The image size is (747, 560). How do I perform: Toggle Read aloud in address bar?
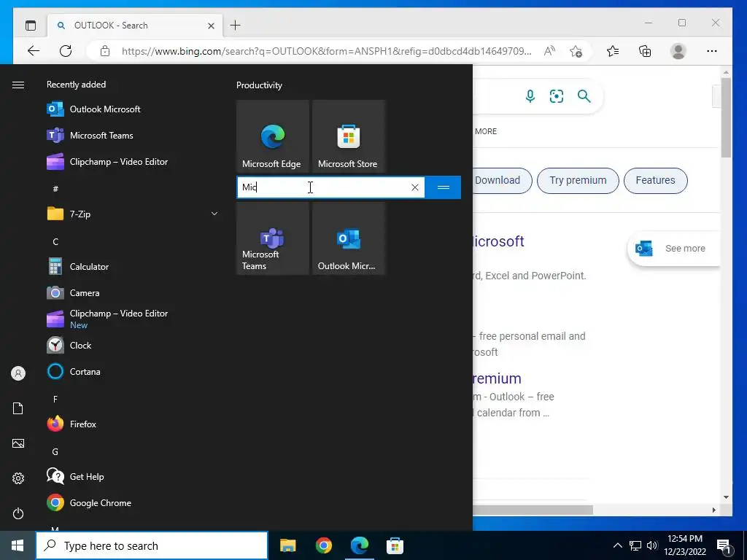pyautogui.click(x=549, y=51)
